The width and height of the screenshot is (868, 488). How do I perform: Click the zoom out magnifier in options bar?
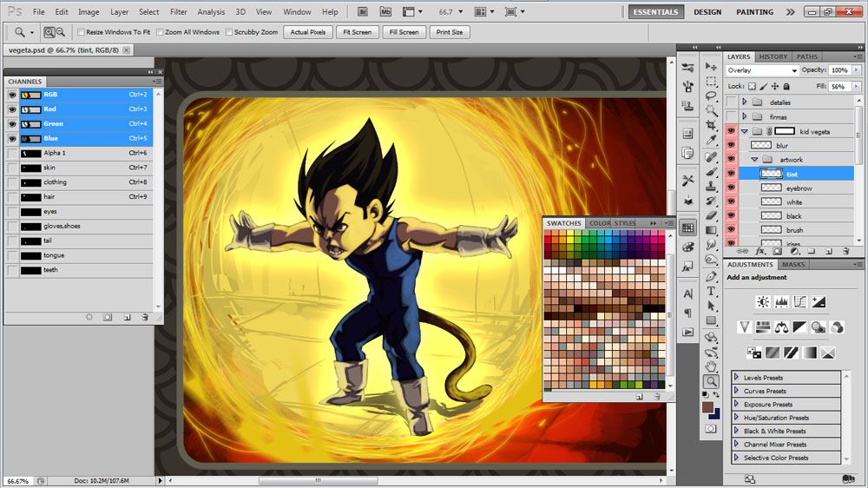click(x=61, y=33)
